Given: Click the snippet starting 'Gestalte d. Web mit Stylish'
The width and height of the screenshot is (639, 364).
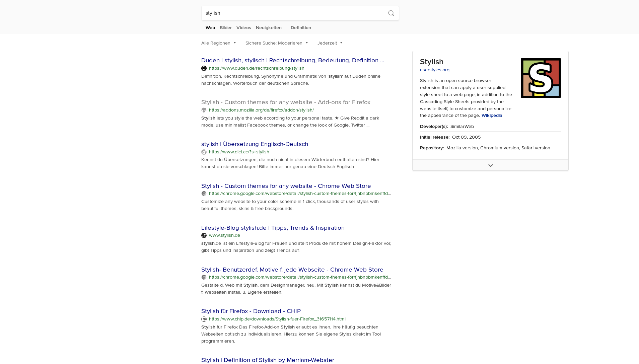Looking at the screenshot, I should (296, 289).
